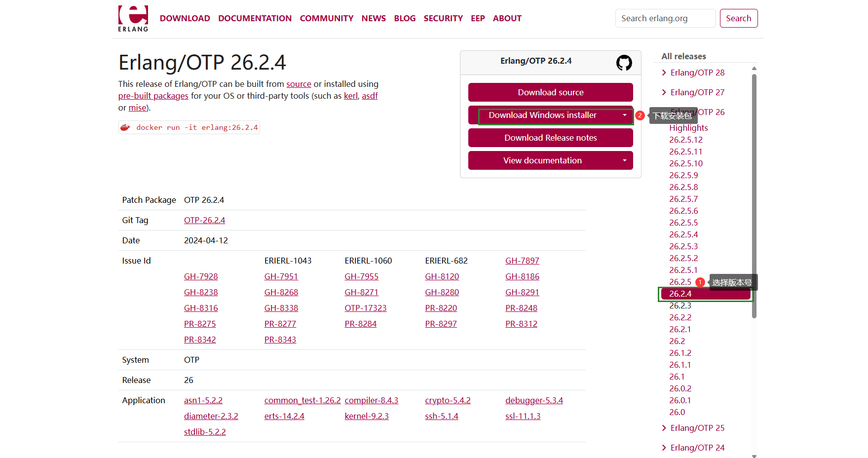Click Download Windows installer button

click(543, 115)
